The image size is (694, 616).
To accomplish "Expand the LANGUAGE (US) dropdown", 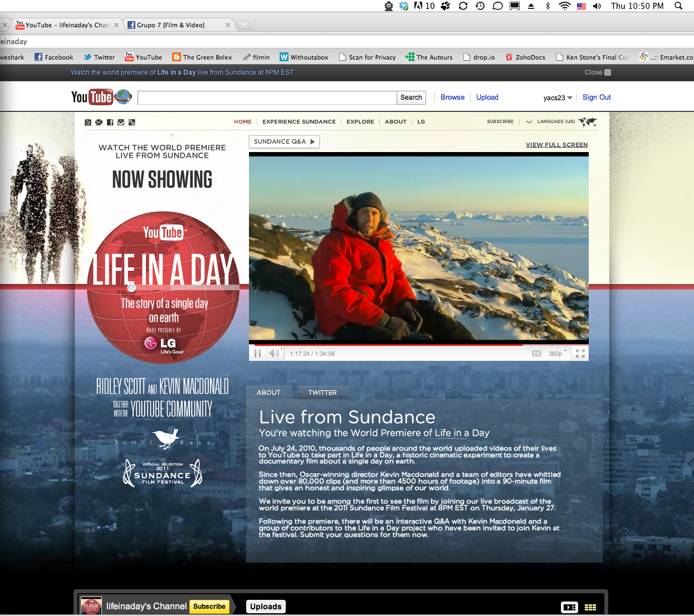I will (551, 121).
